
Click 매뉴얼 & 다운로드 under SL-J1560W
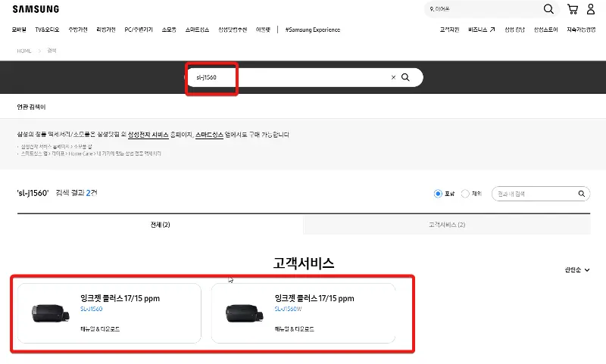(294, 329)
